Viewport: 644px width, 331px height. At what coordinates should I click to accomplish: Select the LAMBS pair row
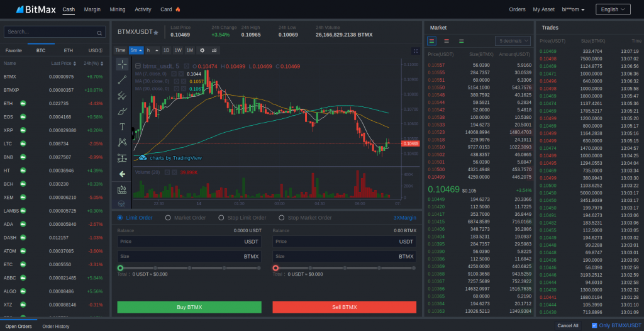click(x=55, y=211)
